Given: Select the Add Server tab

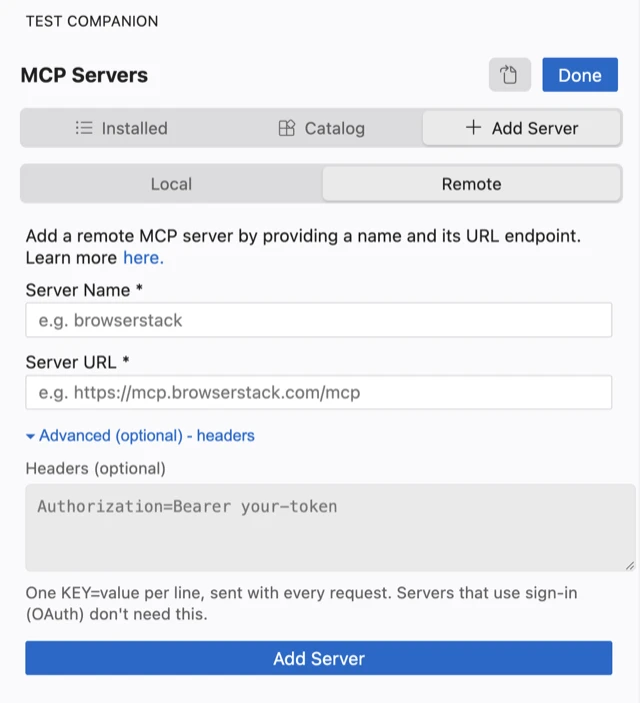Looking at the screenshot, I should [522, 128].
